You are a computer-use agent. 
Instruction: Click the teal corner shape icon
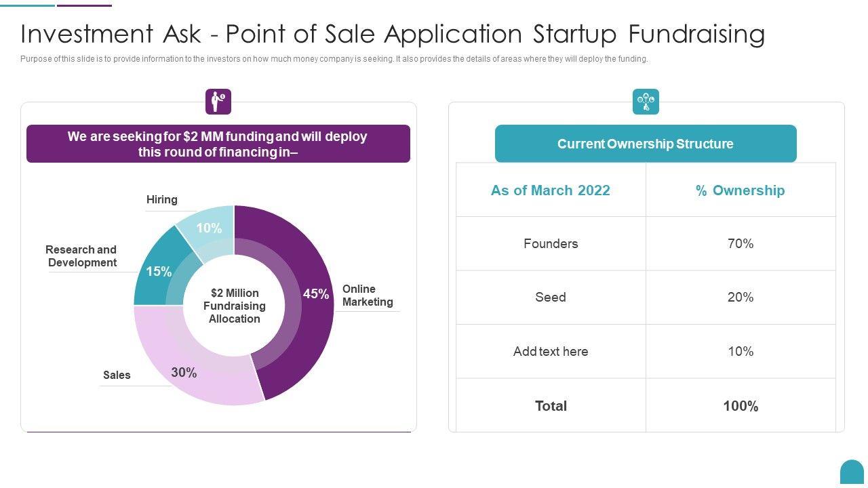(x=852, y=472)
